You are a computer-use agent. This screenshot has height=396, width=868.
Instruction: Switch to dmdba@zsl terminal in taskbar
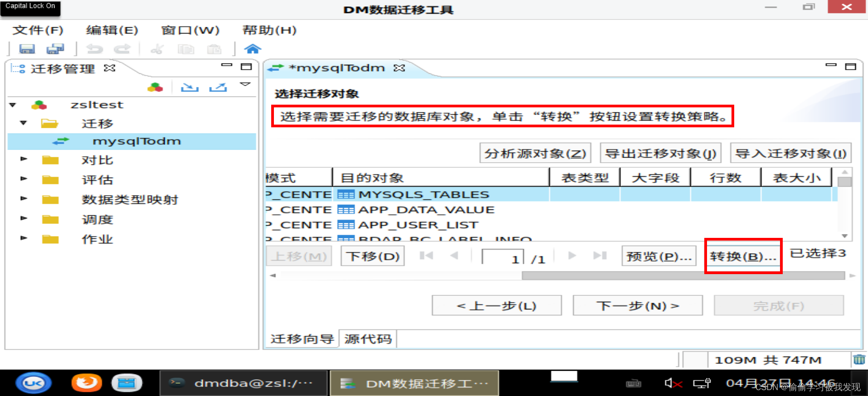(244, 383)
